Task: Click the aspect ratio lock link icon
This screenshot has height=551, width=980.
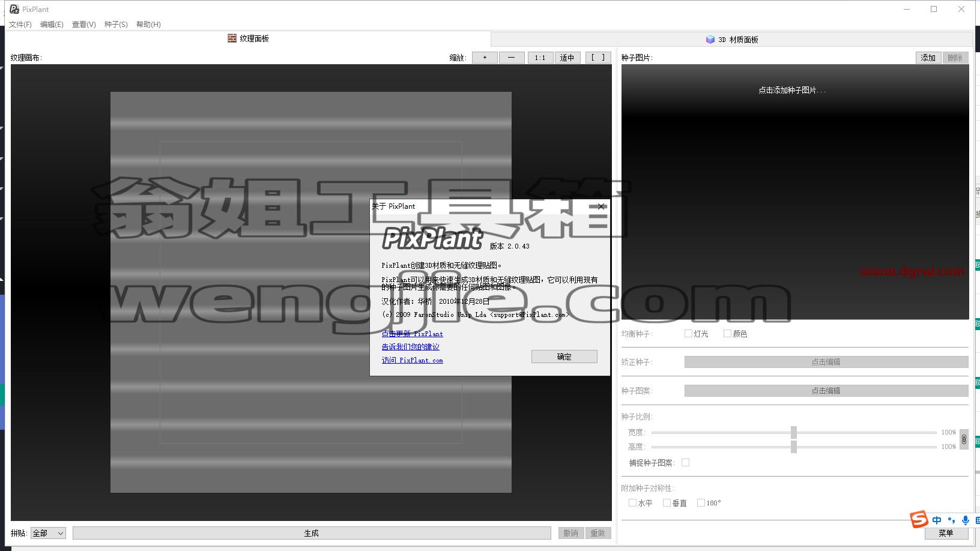Action: (964, 439)
